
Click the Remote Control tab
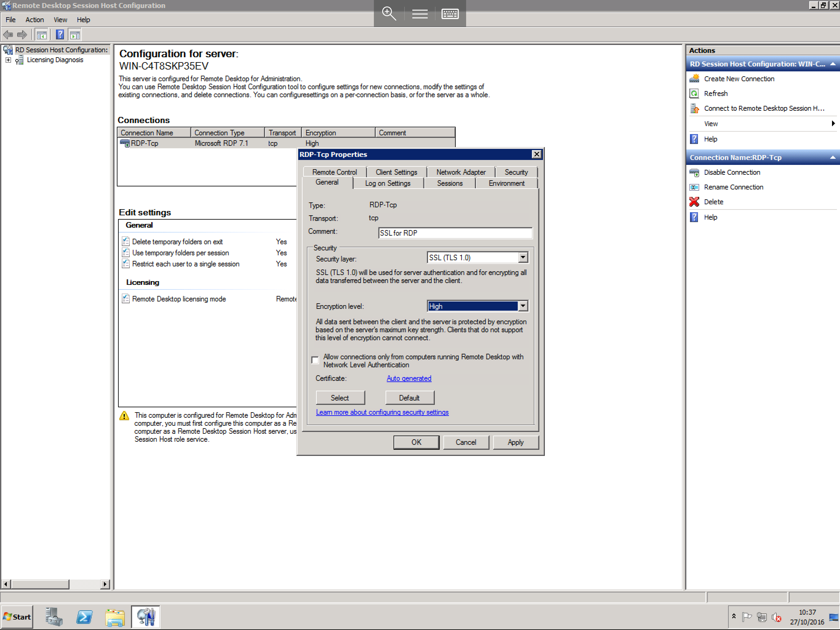(333, 171)
